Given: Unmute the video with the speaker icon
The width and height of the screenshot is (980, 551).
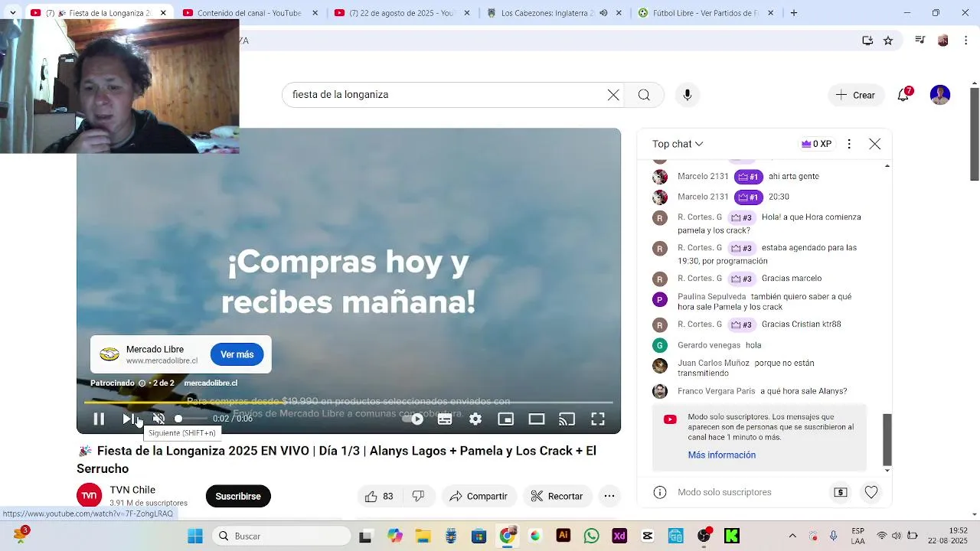Looking at the screenshot, I should point(158,419).
